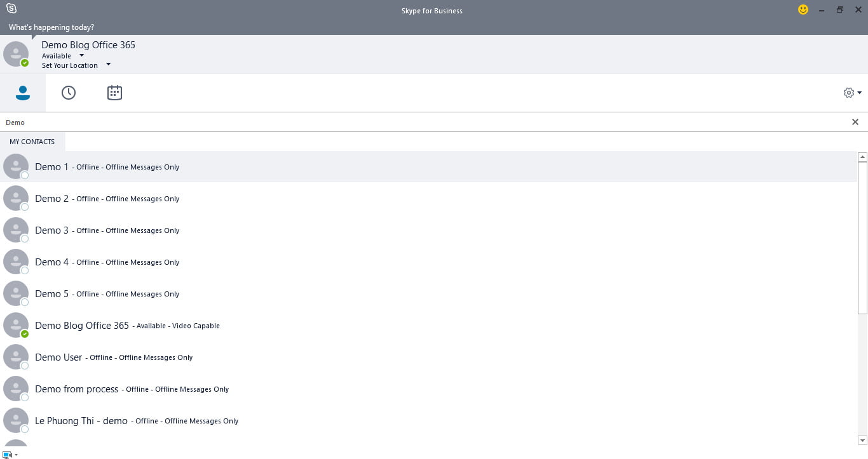The image size is (868, 459).
Task: Clear the search with the X button
Action: [x=855, y=122]
